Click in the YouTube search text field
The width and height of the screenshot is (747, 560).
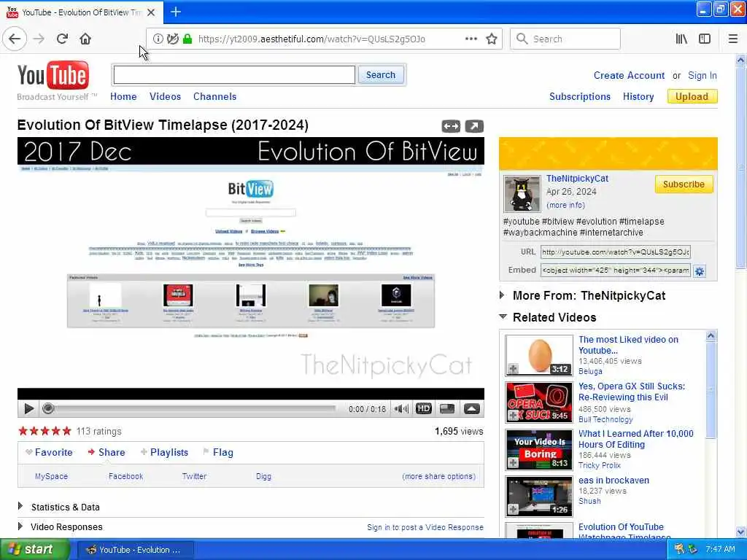coord(234,75)
